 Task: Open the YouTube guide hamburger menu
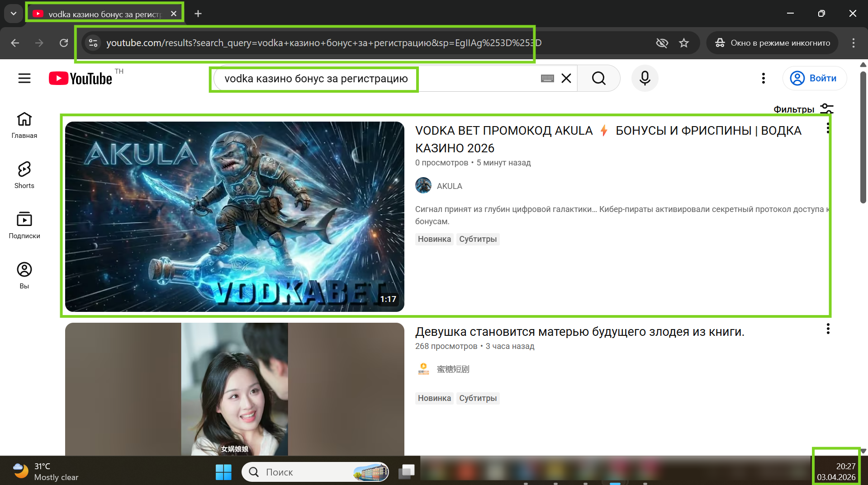[x=24, y=78]
